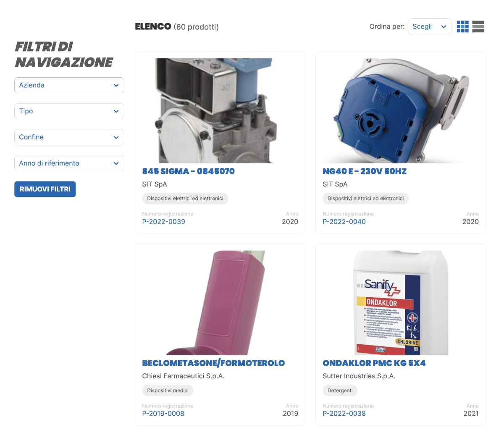Expand Anno di riferimento dropdown
Image resolution: width=504 pixels, height=435 pixels.
click(69, 163)
